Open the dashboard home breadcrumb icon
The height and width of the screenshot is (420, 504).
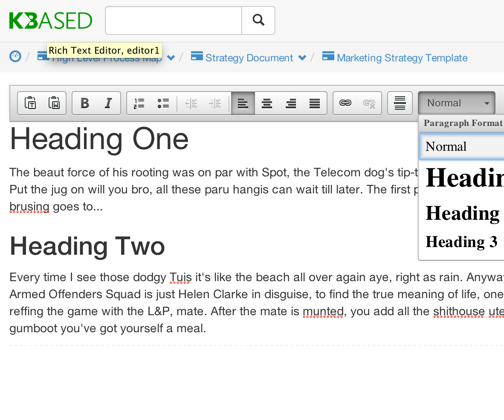[x=15, y=56]
